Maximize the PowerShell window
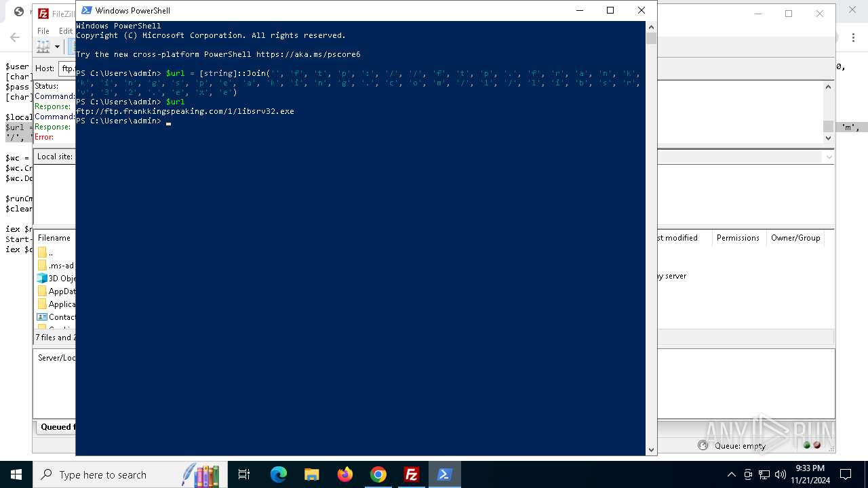 [610, 10]
